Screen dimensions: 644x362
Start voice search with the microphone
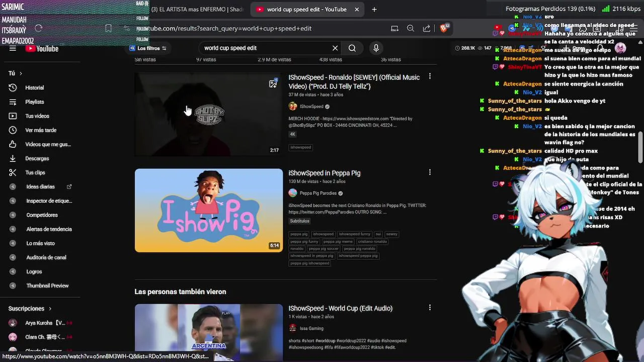pyautogui.click(x=376, y=48)
